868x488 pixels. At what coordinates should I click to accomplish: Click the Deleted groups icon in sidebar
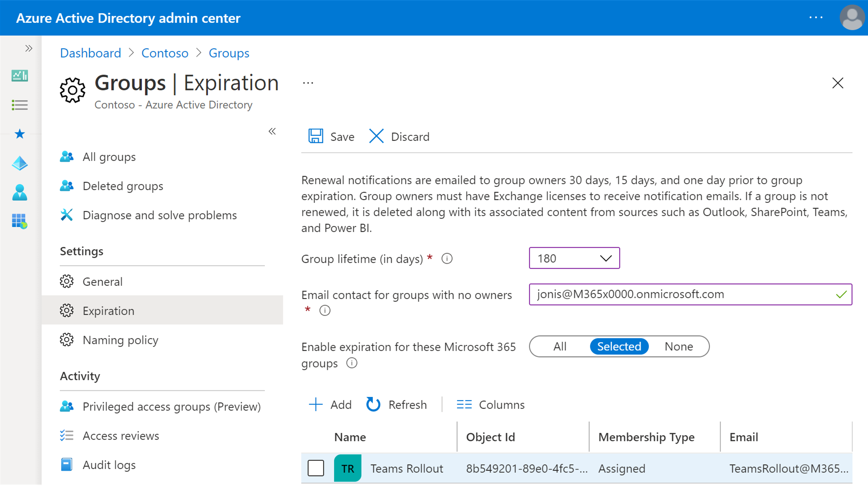click(x=68, y=186)
